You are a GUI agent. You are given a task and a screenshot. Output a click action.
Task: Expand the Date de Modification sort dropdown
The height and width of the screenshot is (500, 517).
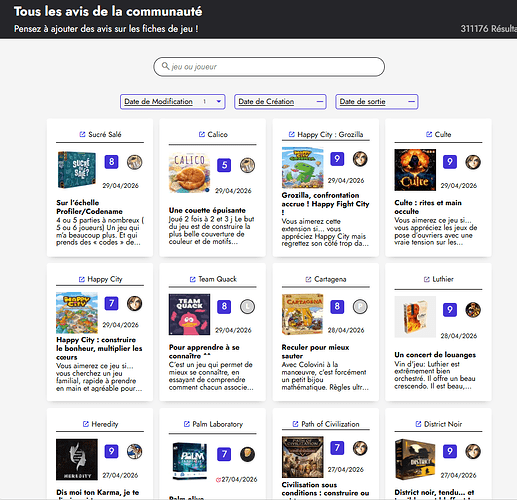tap(173, 102)
